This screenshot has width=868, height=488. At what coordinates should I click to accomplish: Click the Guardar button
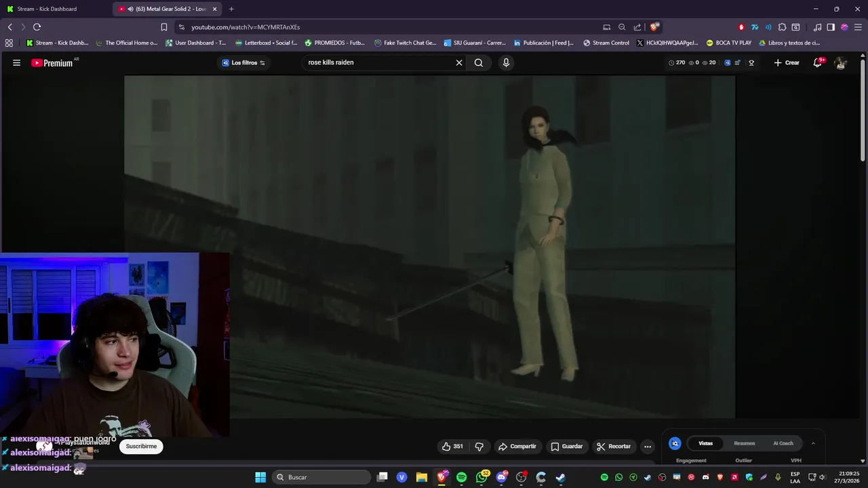pyautogui.click(x=567, y=446)
